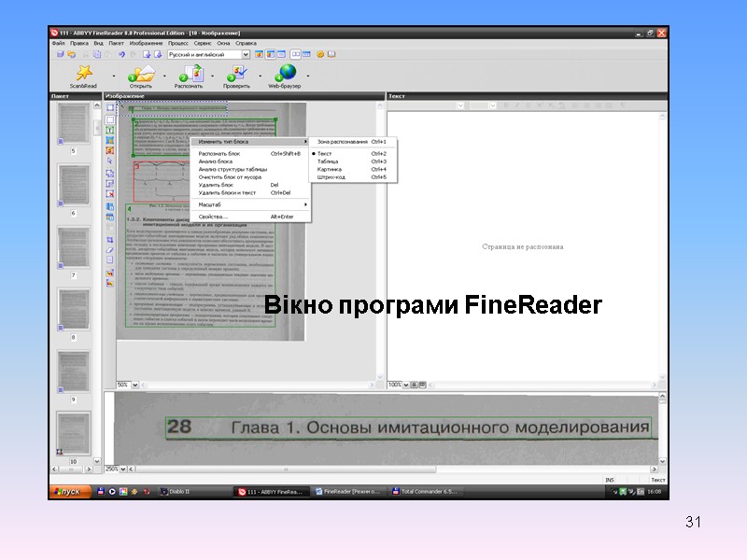The height and width of the screenshot is (560, 747).
Task: Switch to FineReader Word document taskbar button
Action: [347, 492]
